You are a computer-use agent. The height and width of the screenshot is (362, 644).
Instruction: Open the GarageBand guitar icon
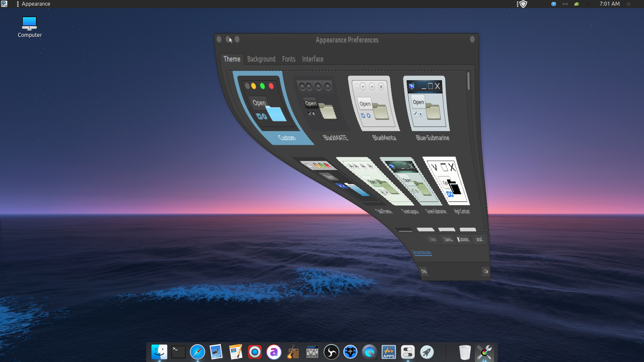click(293, 352)
